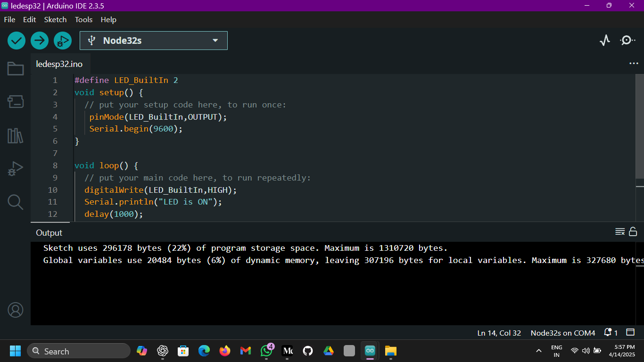The image size is (644, 362).
Task: Click the '#define LED_BuiltIn 2' code line
Action: click(x=126, y=80)
